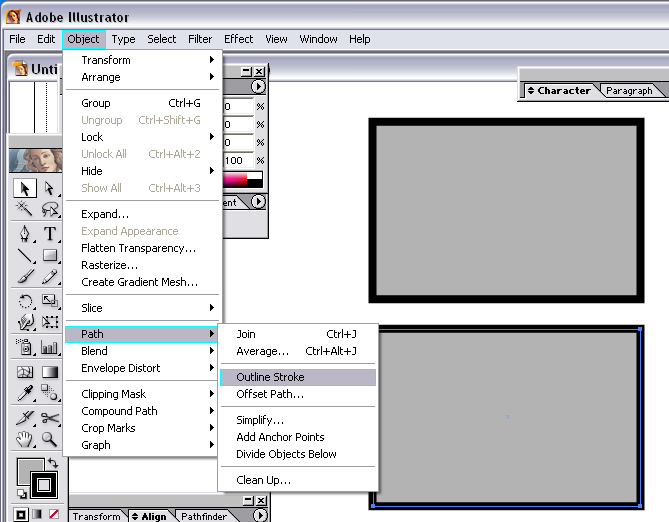The height and width of the screenshot is (522, 669).
Task: Select the Magic Wand tool
Action: pyautogui.click(x=25, y=209)
